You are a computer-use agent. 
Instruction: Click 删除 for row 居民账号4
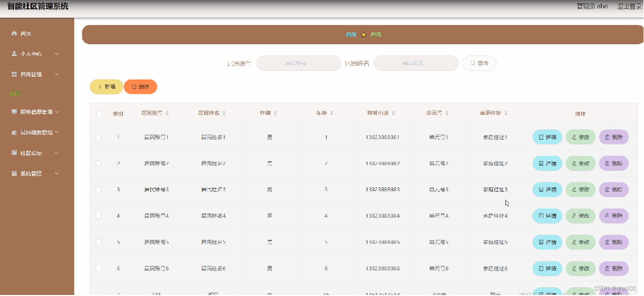coord(614,216)
